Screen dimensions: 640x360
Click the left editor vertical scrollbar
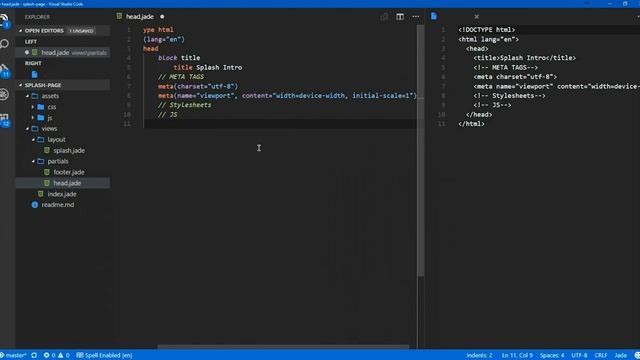click(x=421, y=151)
